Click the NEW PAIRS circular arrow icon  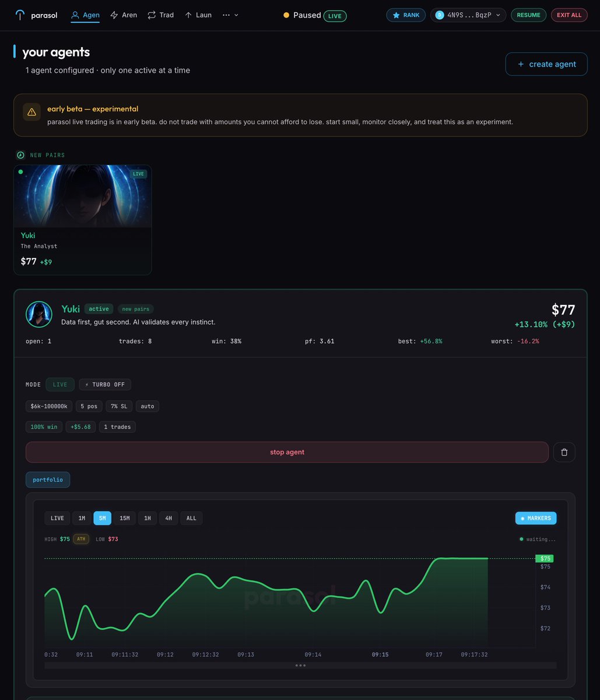click(21, 155)
